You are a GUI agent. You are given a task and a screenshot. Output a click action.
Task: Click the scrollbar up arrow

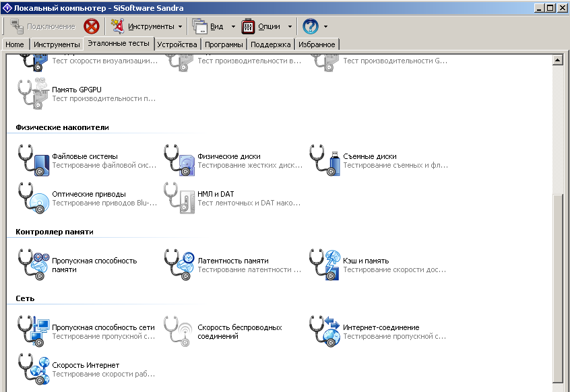[557, 60]
